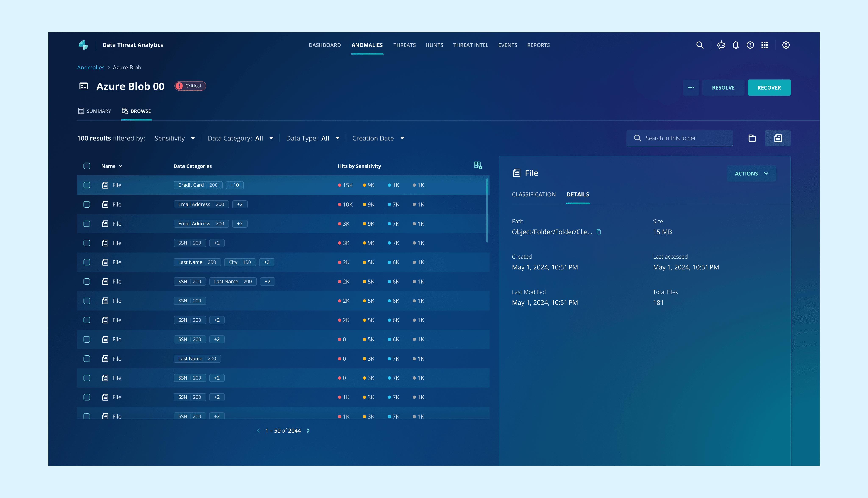
Task: Open the notifications bell
Action: [x=736, y=45]
